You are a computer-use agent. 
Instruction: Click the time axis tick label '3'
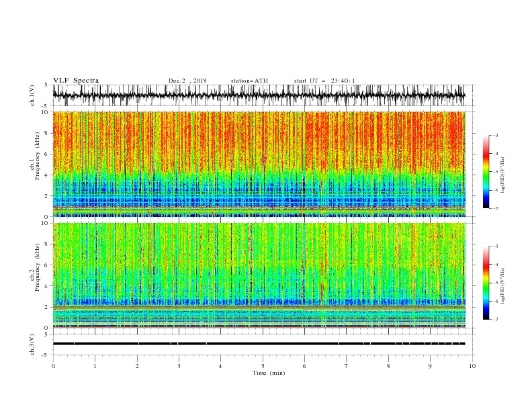(179, 366)
